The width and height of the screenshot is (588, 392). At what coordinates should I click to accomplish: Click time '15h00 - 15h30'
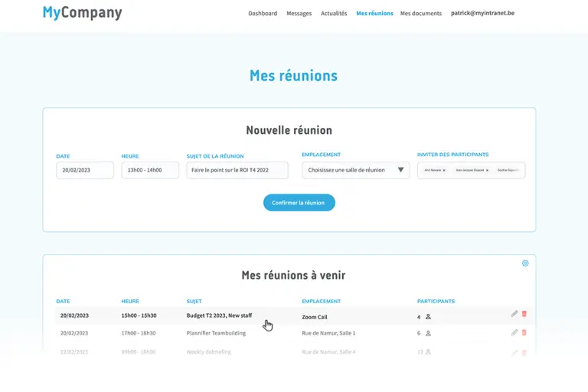(139, 315)
